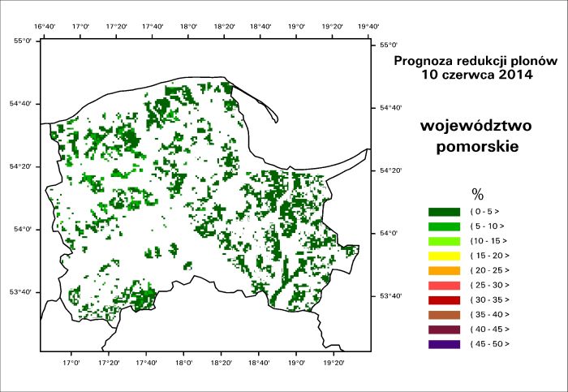Select the date text '10 czerwca 2014'
The width and height of the screenshot is (568, 392).
475,75
